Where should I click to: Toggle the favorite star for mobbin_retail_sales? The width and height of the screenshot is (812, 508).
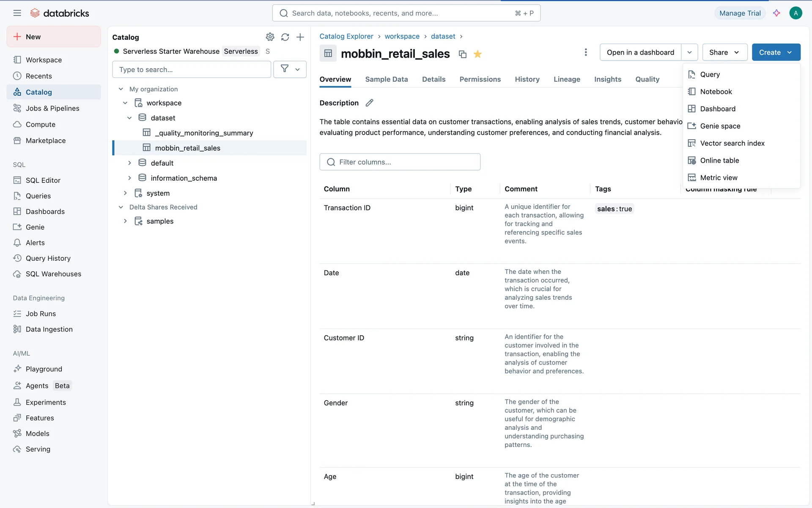click(x=478, y=54)
